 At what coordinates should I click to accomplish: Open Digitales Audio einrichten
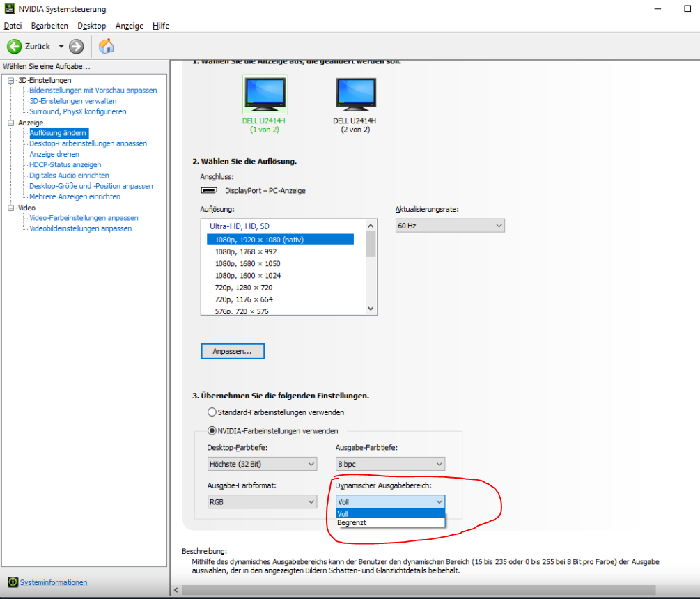[x=69, y=176]
